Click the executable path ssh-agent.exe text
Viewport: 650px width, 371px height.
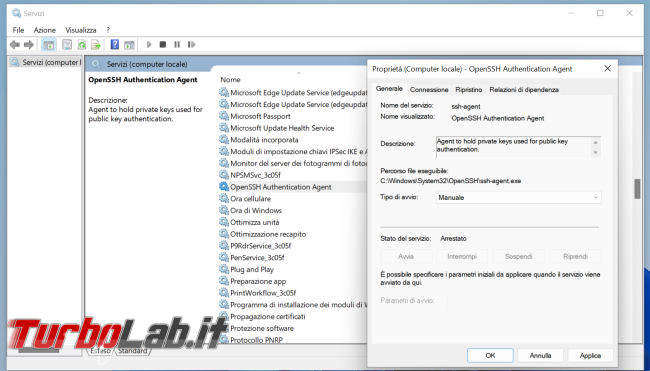click(451, 181)
